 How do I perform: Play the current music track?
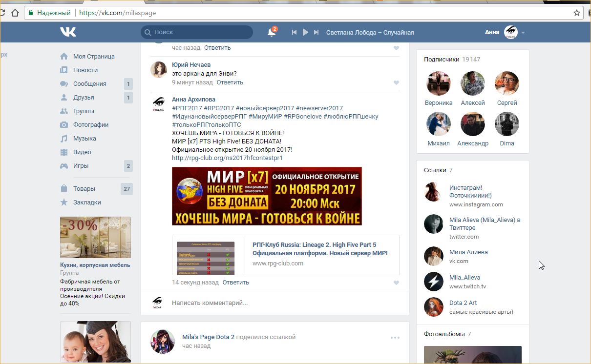tap(305, 32)
